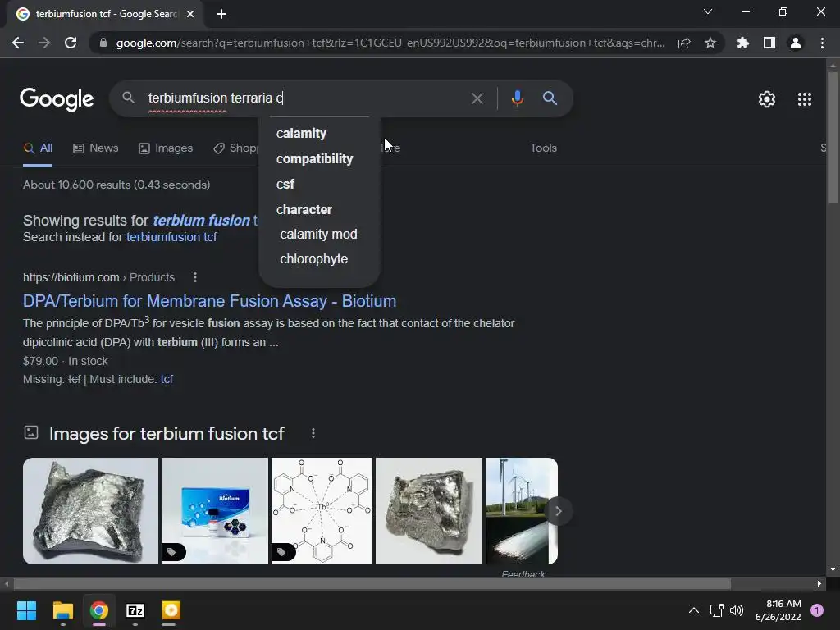This screenshot has height=630, width=840.
Task: Open DPA/Terbium Membrane Fusion Assay result
Action: tap(209, 301)
